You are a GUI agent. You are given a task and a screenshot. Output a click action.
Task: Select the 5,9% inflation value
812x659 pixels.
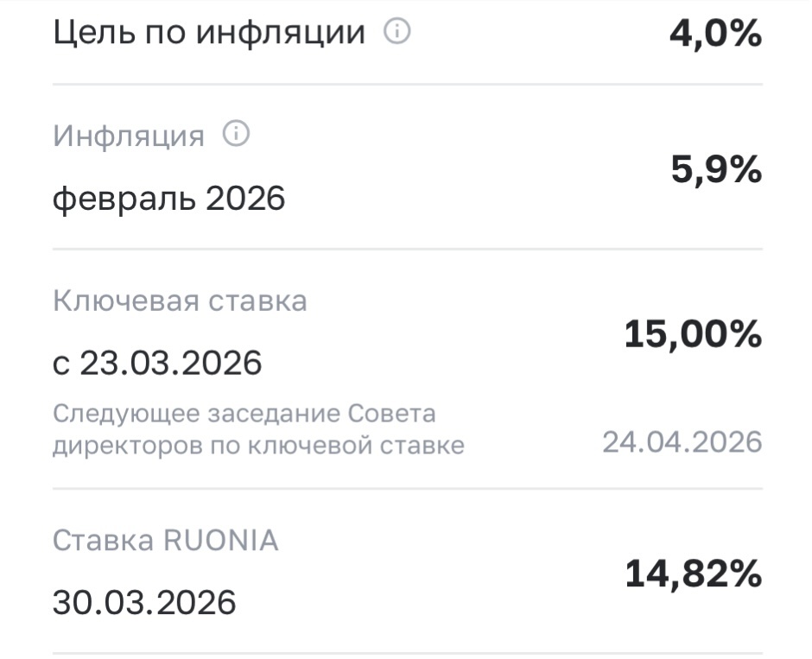(716, 170)
